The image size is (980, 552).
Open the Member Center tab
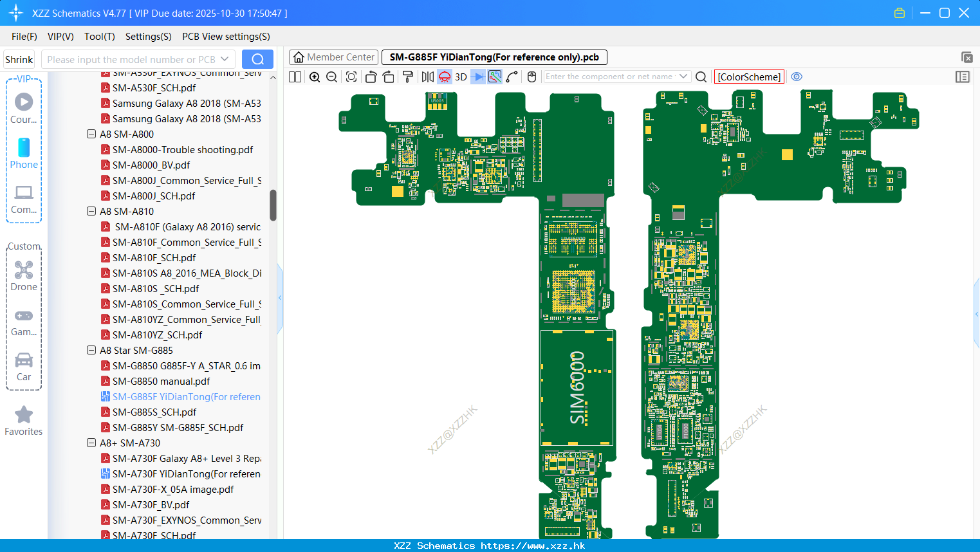pos(333,57)
